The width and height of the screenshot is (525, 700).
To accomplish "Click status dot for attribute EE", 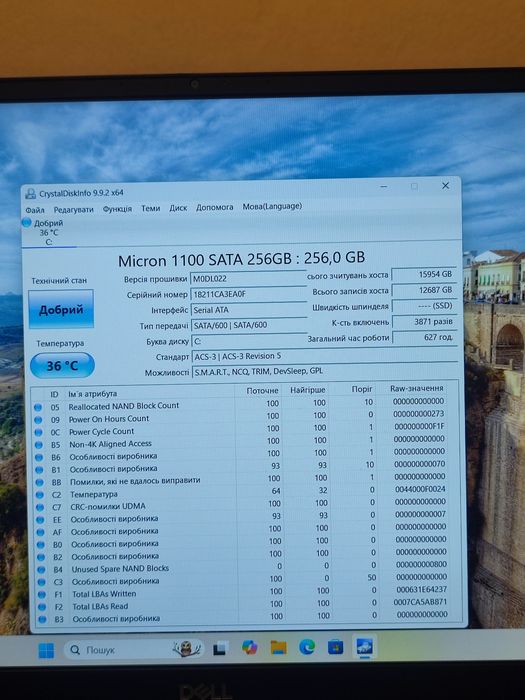I will [x=40, y=520].
